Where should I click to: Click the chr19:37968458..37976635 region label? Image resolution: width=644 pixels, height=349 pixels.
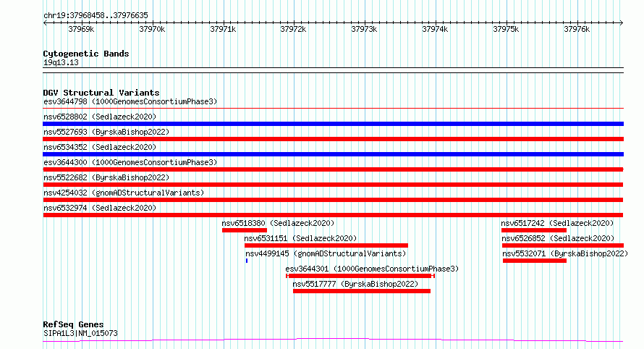(x=96, y=16)
